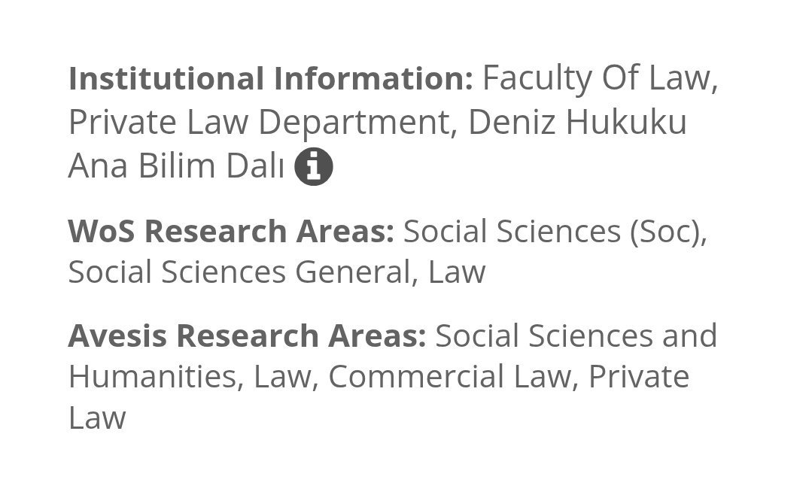Viewport: 812px width, 504px height.
Task: Click Law under WoS Research Areas
Action: click(457, 272)
